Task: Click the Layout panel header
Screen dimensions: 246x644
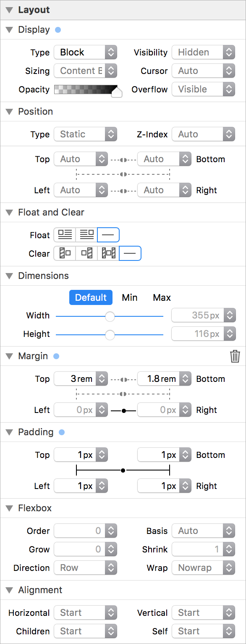Action: (123, 10)
